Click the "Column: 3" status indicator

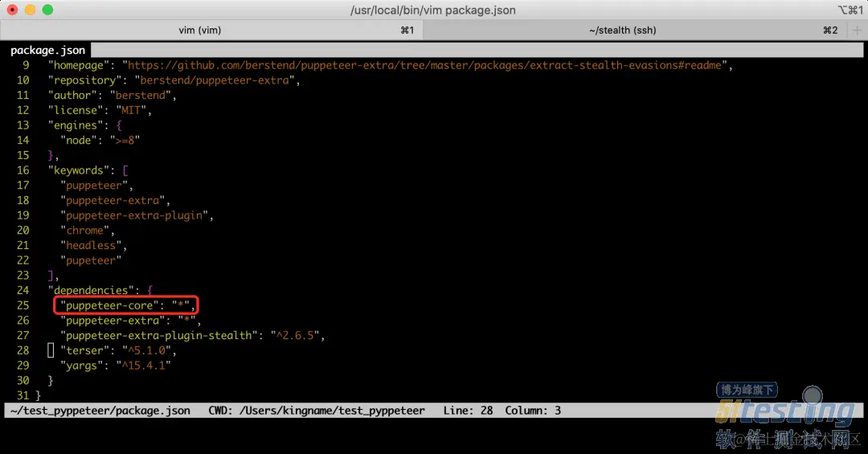click(x=533, y=411)
